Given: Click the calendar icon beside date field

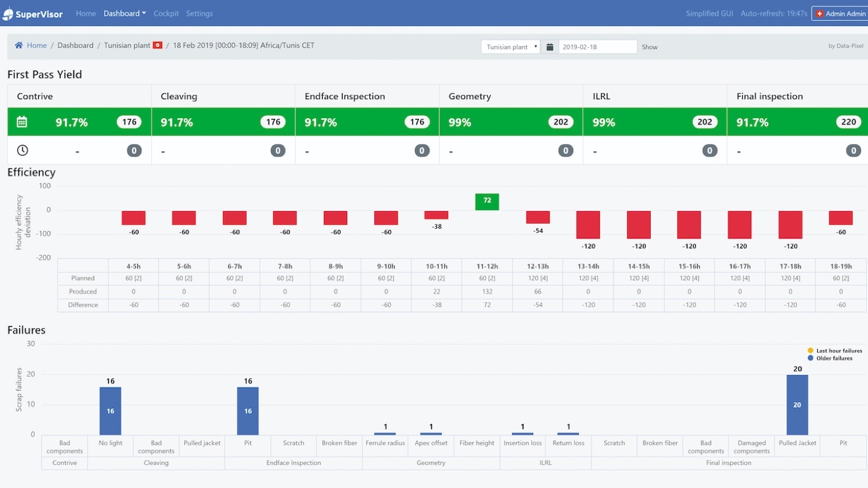Looking at the screenshot, I should click(x=550, y=47).
